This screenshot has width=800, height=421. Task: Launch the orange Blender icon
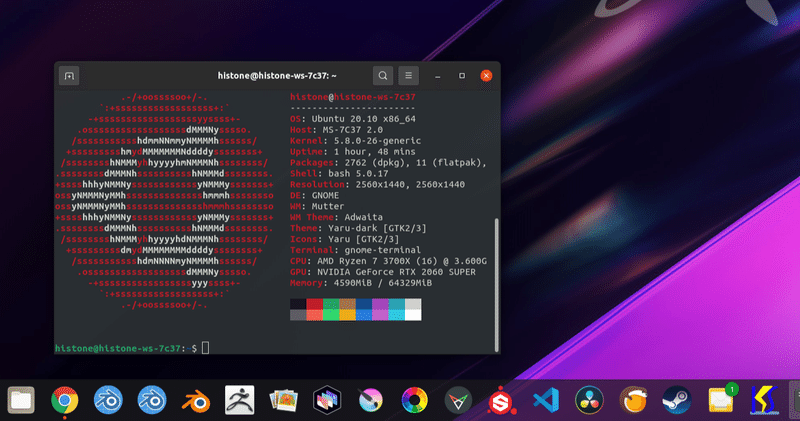point(196,402)
